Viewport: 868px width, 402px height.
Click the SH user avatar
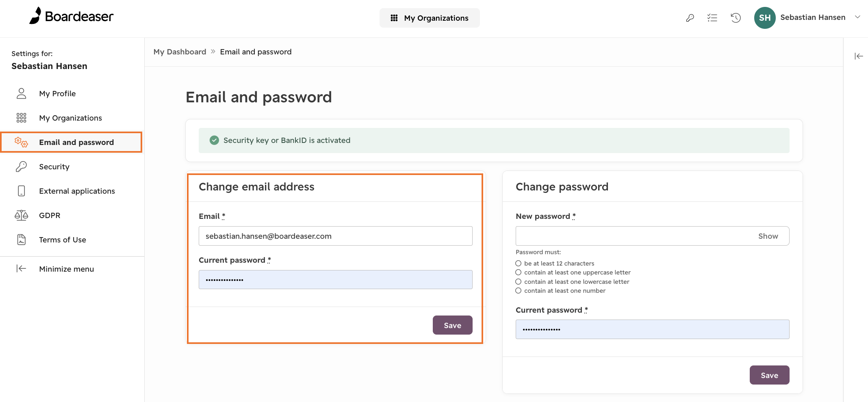pos(765,18)
